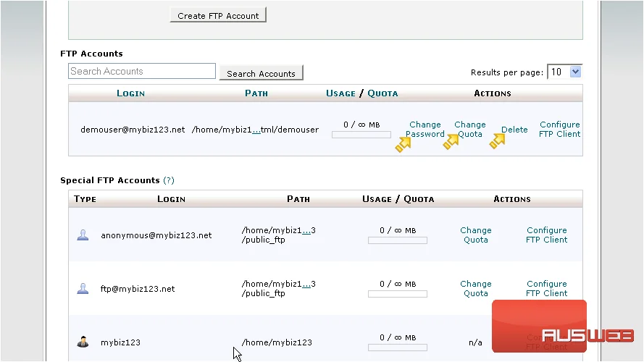Screen dimensions: 644x362
Task: Sort FTP accounts by Login column
Action: tap(130, 93)
